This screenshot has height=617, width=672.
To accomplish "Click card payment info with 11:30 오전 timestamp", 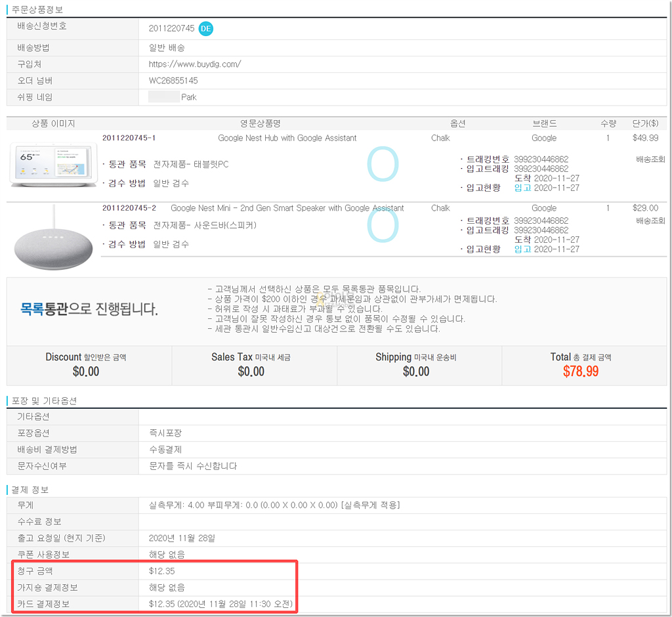I will click(x=220, y=604).
